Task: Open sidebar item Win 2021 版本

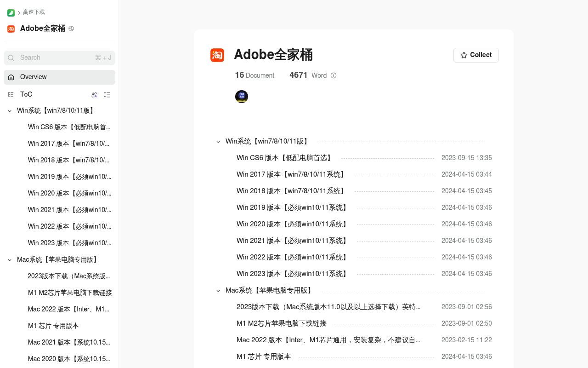Action: click(x=69, y=210)
